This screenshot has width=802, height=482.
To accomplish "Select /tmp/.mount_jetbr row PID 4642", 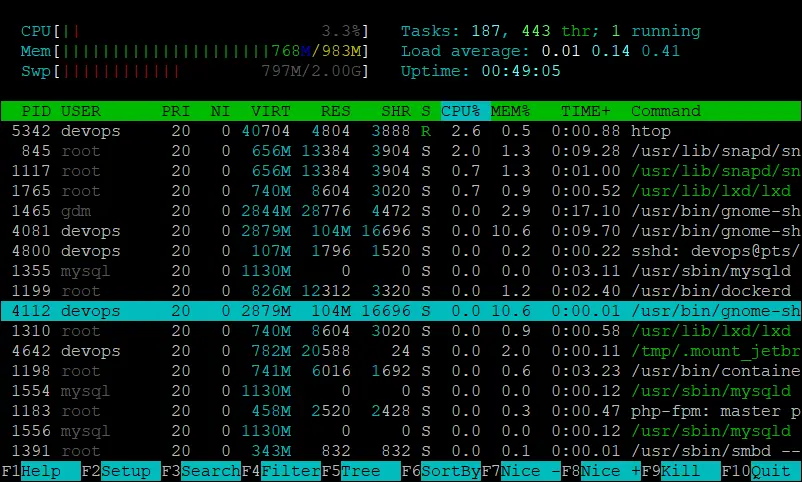I will [401, 350].
